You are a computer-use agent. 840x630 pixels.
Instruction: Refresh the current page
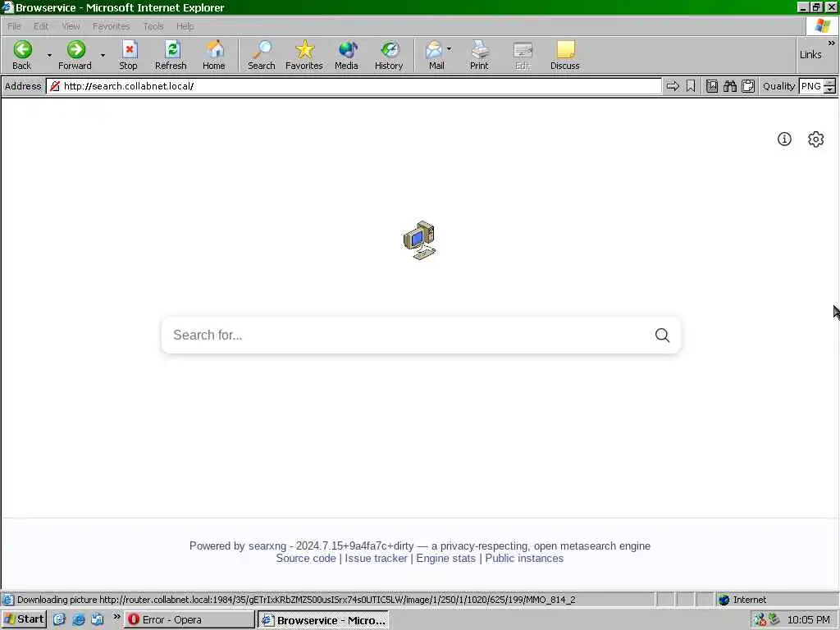tap(171, 55)
